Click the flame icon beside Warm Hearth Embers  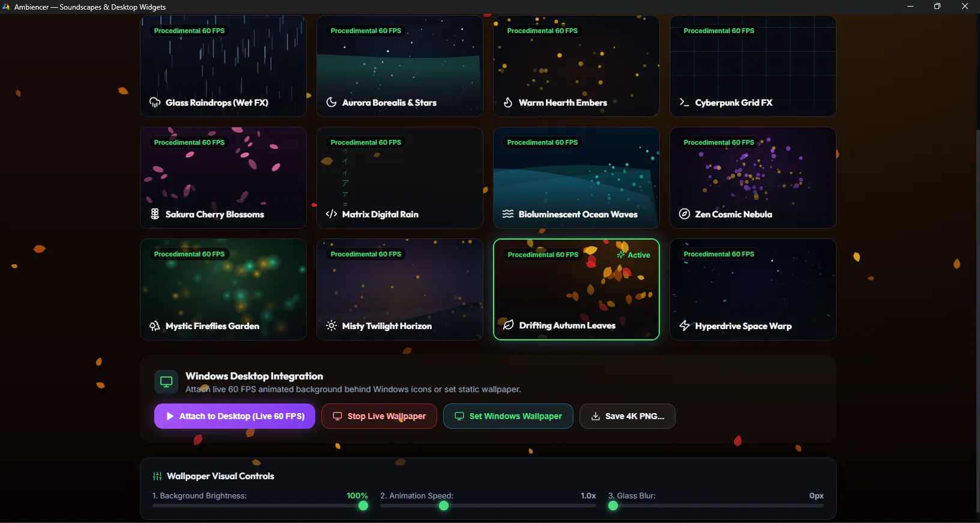point(508,102)
